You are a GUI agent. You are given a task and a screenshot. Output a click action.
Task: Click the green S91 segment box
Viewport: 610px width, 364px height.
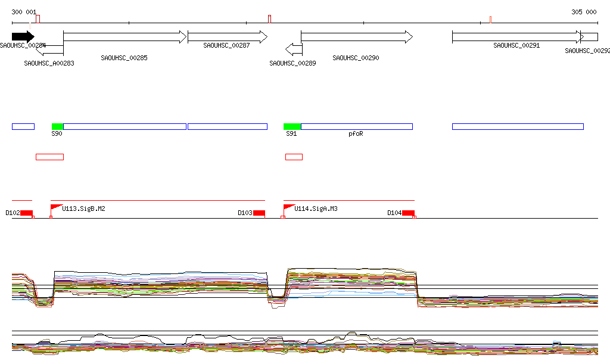point(292,126)
